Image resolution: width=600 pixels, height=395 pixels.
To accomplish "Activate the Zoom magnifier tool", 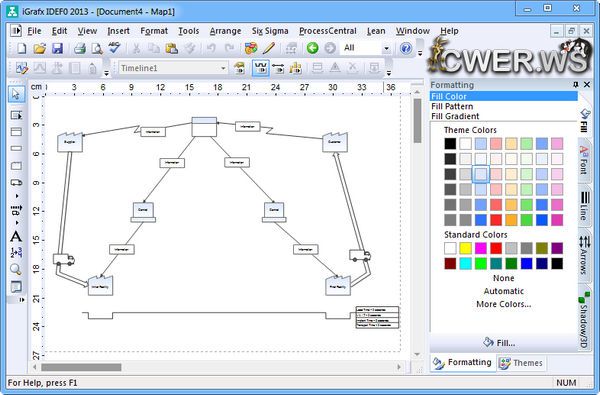I will [16, 269].
